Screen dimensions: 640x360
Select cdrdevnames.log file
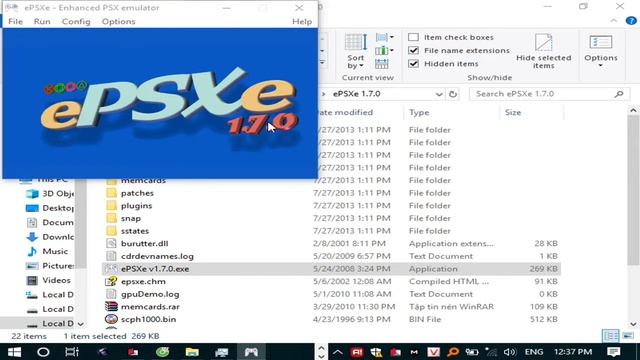tap(157, 256)
